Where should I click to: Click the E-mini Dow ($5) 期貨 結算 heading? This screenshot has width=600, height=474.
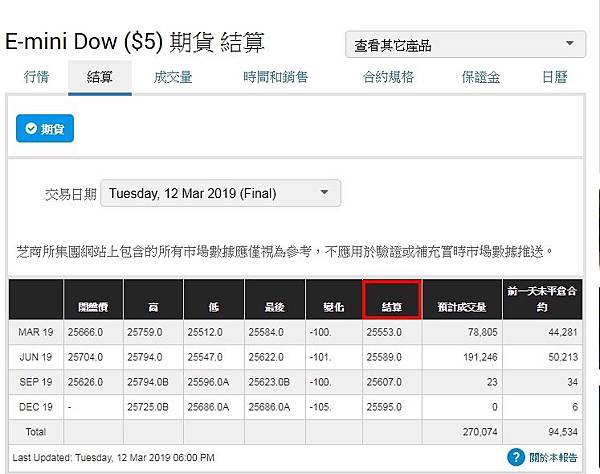(135, 41)
